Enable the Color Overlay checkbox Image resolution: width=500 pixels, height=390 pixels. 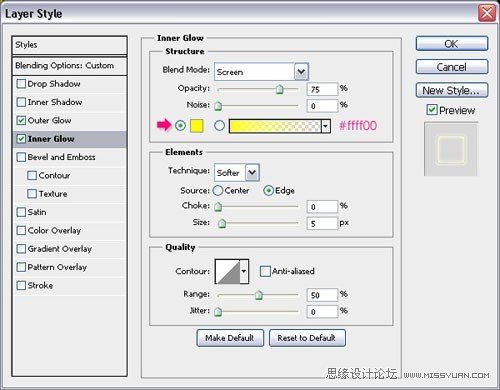[x=21, y=230]
